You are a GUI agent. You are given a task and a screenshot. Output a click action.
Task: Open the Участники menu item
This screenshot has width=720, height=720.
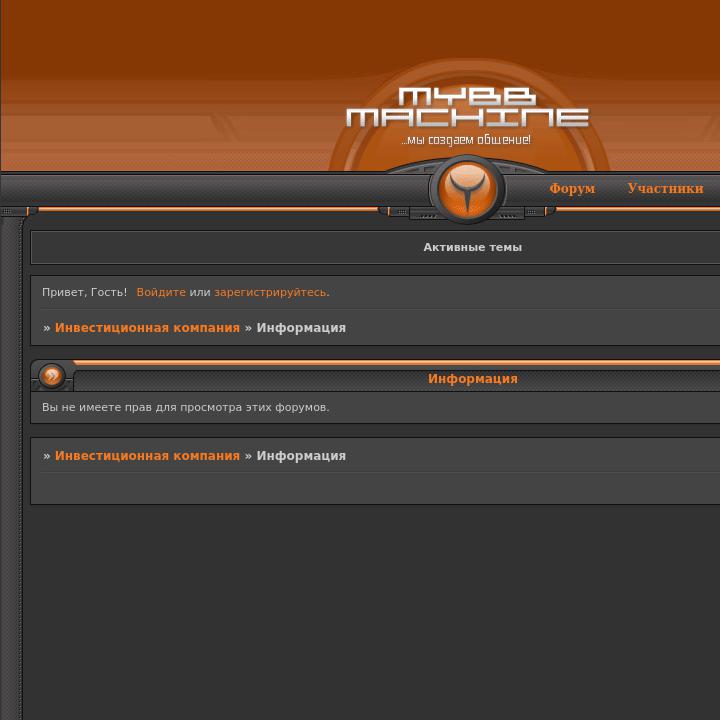665,188
